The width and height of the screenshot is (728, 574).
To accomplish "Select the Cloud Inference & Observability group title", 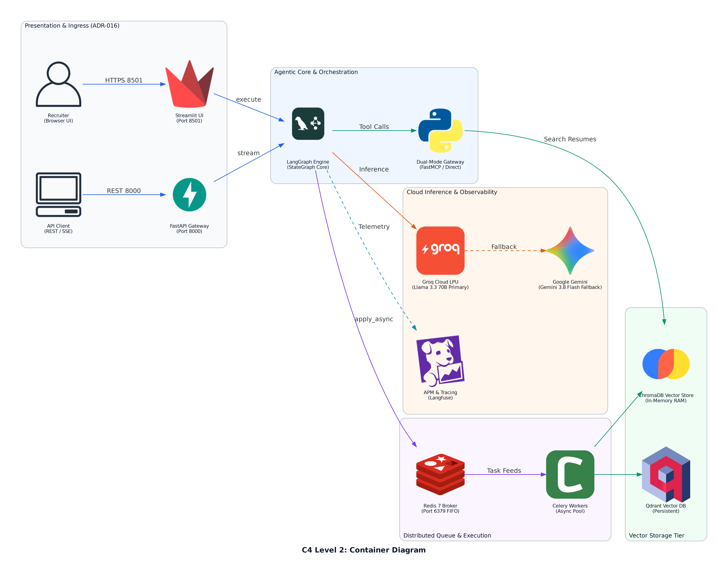I will coord(452,192).
